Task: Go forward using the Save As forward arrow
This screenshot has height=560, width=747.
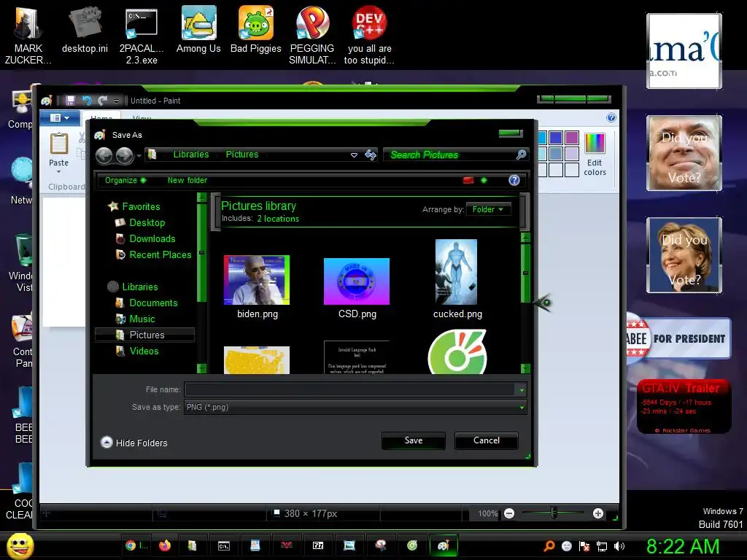Action: coord(124,155)
